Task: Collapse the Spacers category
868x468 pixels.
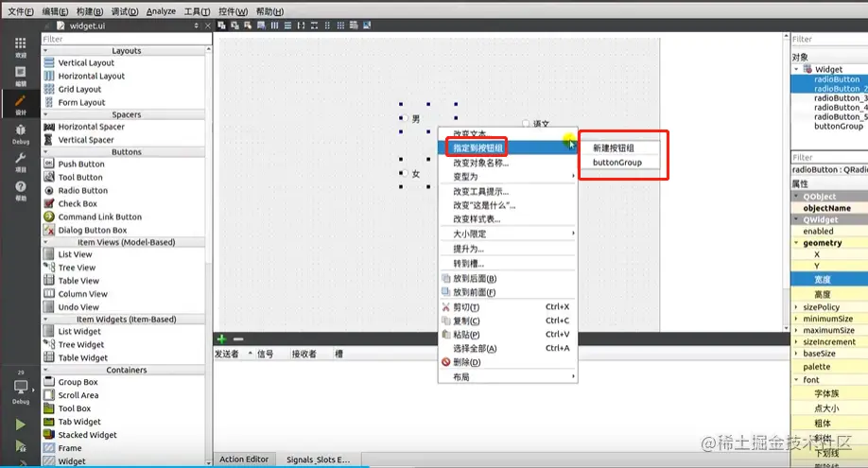Action: (45, 114)
